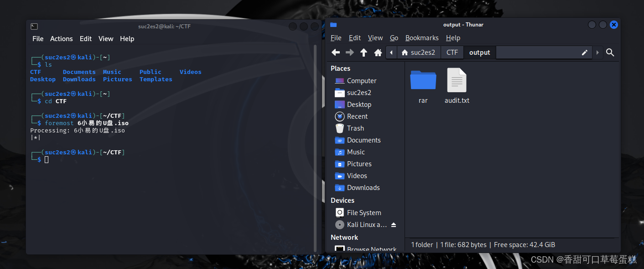Open terminal Help menu
644x269 pixels.
coord(127,39)
